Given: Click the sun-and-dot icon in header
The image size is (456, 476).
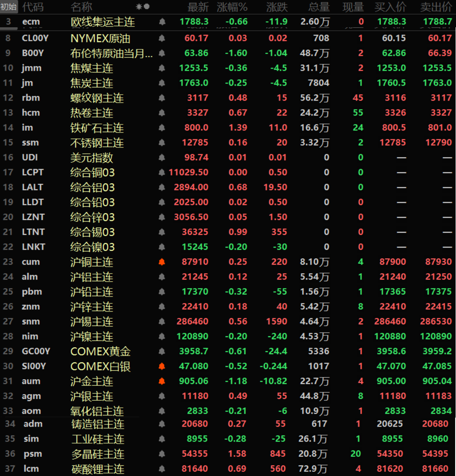Looking at the screenshot, I should coord(142,7).
